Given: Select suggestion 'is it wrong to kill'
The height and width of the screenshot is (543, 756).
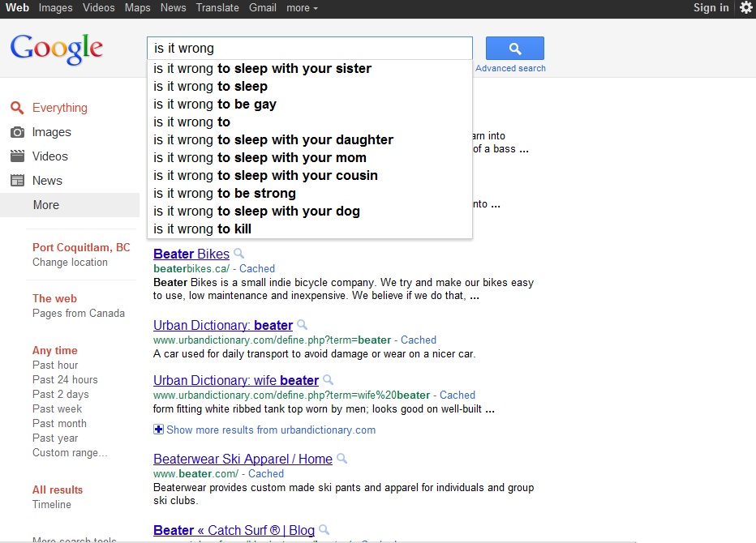Looking at the screenshot, I should (x=310, y=229).
